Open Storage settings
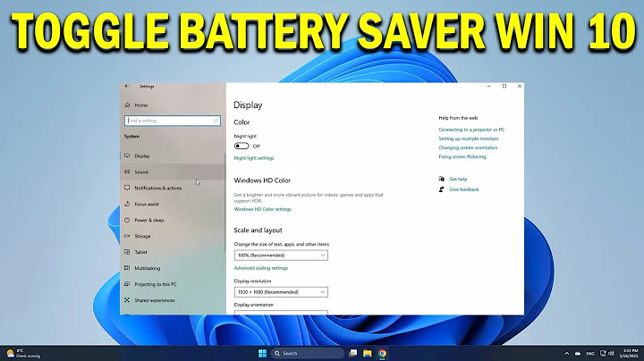This screenshot has height=361, width=644. [x=173, y=236]
